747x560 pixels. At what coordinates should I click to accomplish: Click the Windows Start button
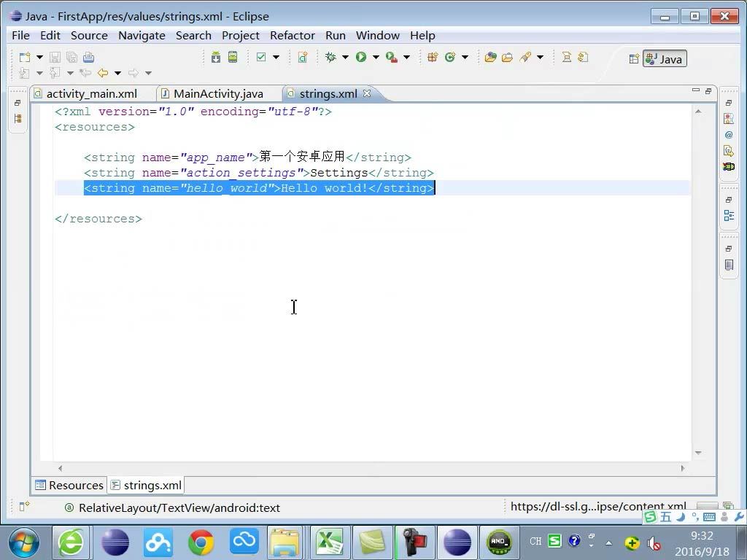(x=23, y=542)
